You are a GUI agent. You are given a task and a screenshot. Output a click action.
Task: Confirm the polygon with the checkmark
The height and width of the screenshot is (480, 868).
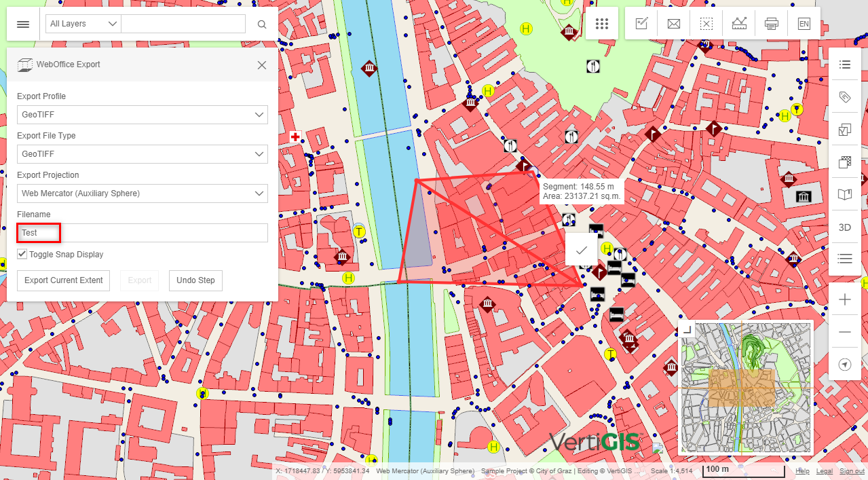tap(581, 250)
